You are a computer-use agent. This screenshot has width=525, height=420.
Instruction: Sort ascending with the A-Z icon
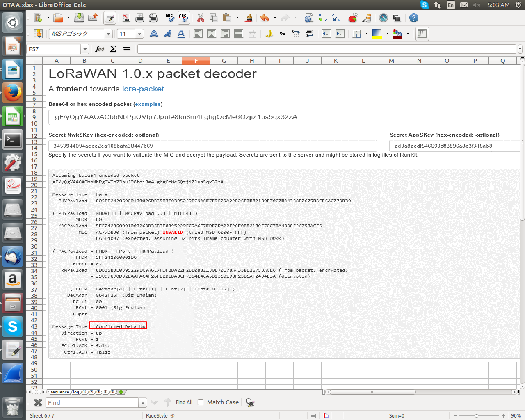click(322, 18)
